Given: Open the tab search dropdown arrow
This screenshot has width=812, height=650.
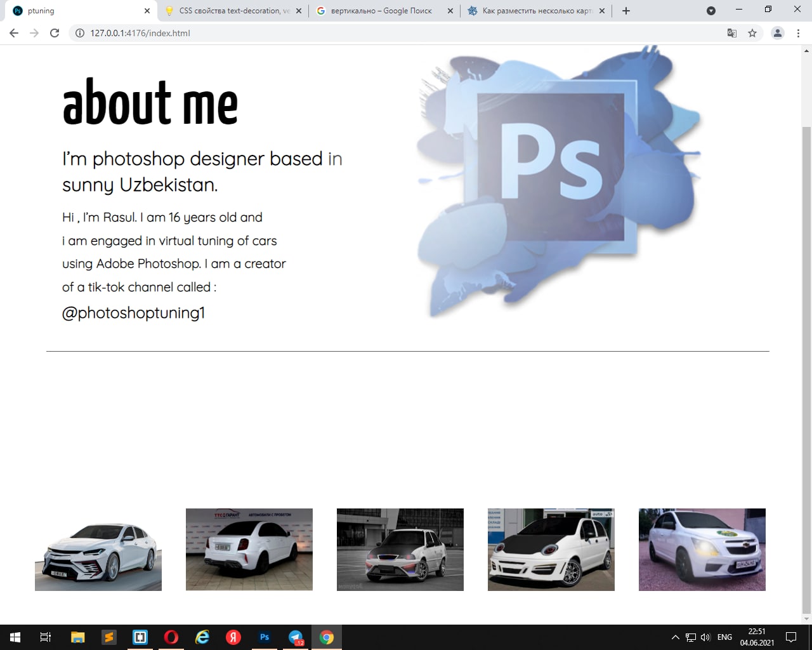Looking at the screenshot, I should 711,11.
